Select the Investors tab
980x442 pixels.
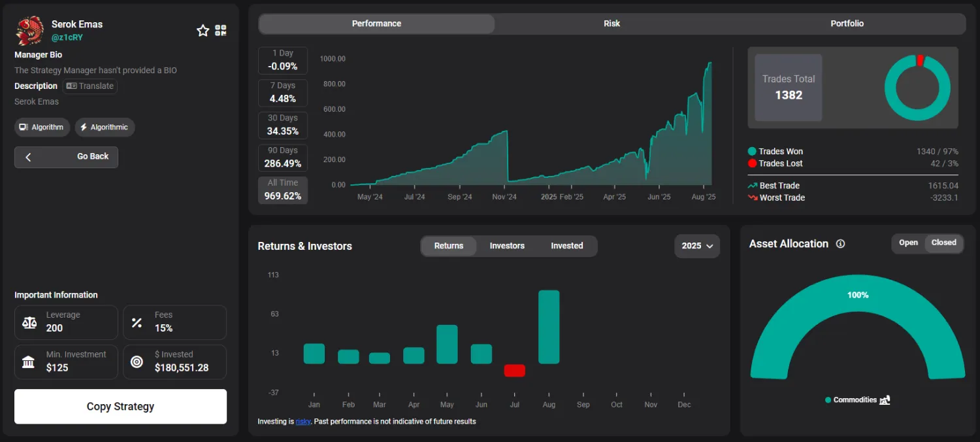pyautogui.click(x=507, y=246)
